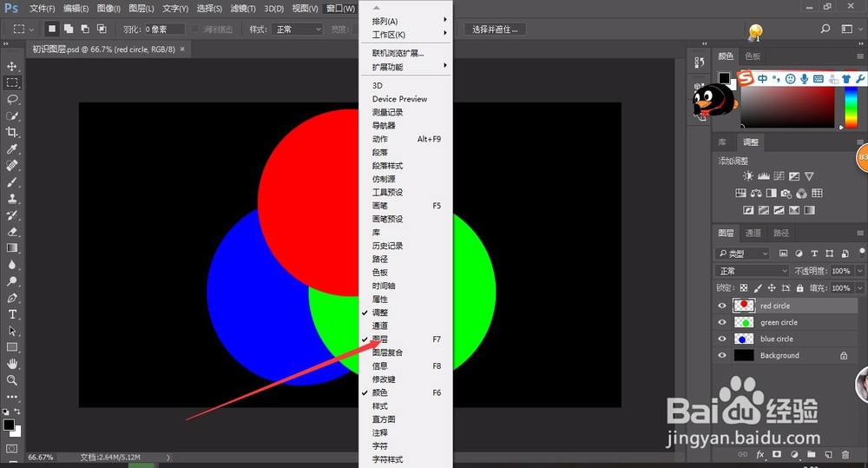The width and height of the screenshot is (868, 468).
Task: Hide the green circle layer
Action: click(x=722, y=322)
